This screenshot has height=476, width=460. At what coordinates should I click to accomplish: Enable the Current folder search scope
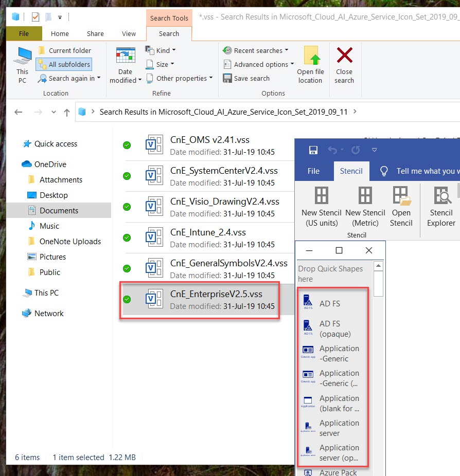pos(64,50)
